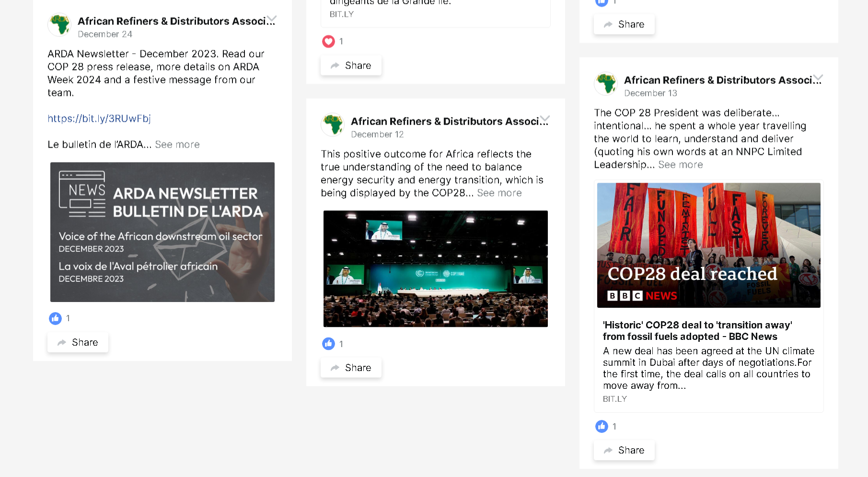Screen dimensions: 868x477
Task: Open ARDA Newsletter banner image
Action: pyautogui.click(x=162, y=232)
